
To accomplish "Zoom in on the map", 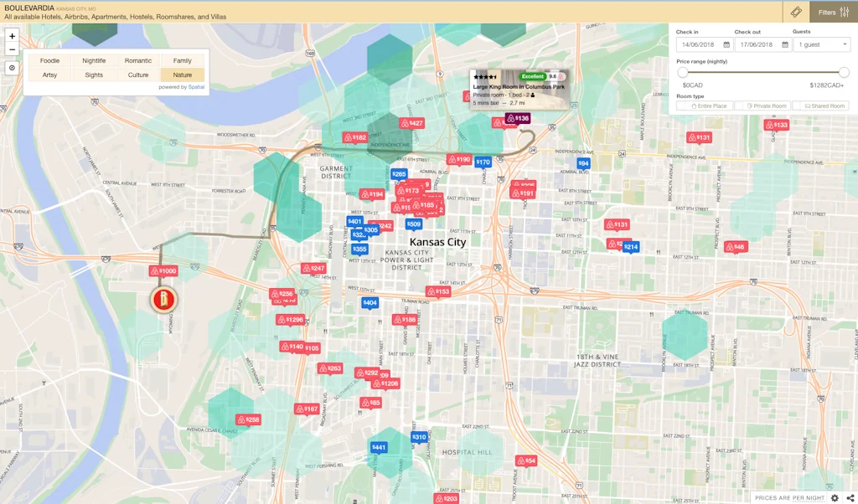I will [x=12, y=36].
